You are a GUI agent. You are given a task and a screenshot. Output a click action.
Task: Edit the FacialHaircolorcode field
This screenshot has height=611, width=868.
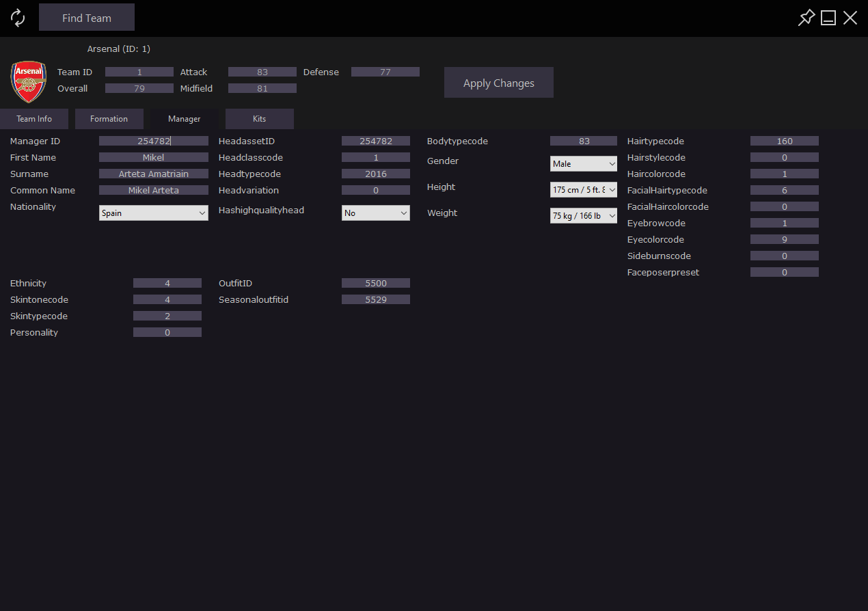tap(785, 206)
